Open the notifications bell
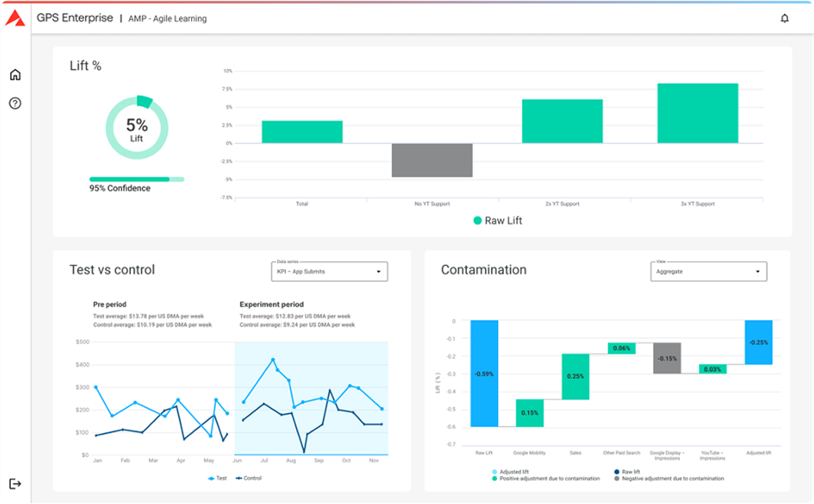 tap(785, 18)
